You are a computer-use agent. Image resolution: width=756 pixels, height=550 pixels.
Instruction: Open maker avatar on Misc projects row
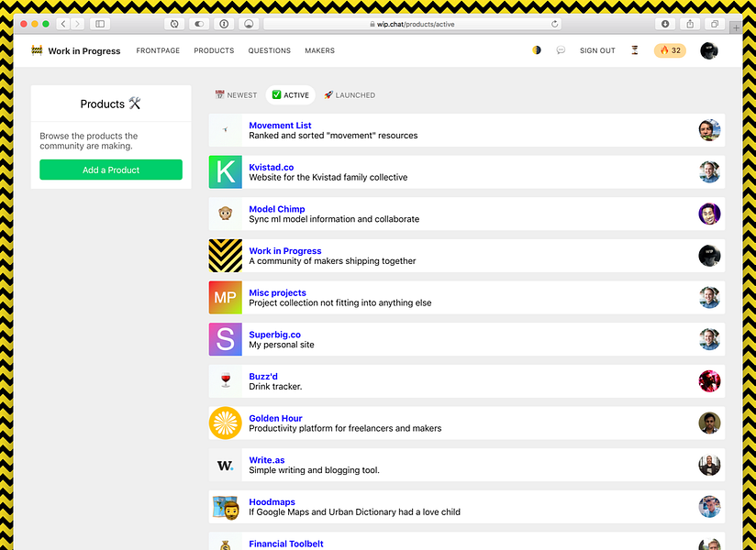pyautogui.click(x=709, y=297)
